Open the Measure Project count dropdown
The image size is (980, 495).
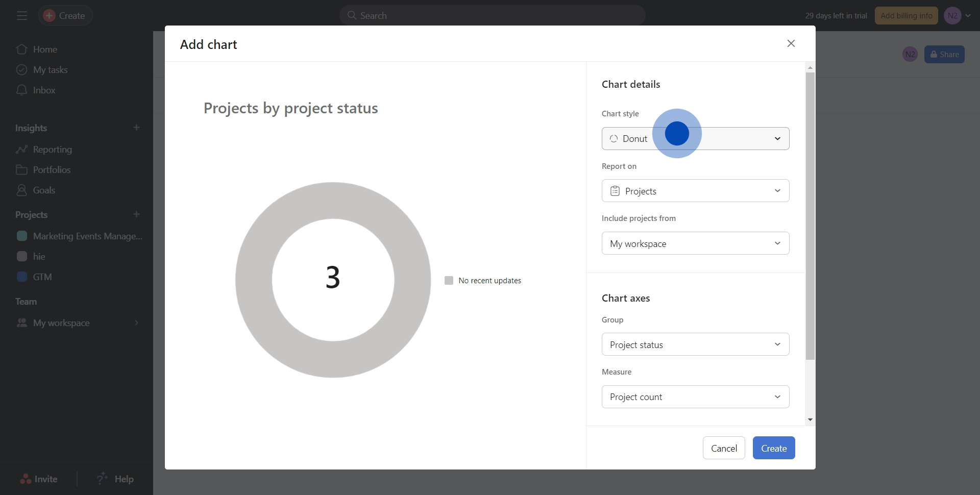(695, 397)
